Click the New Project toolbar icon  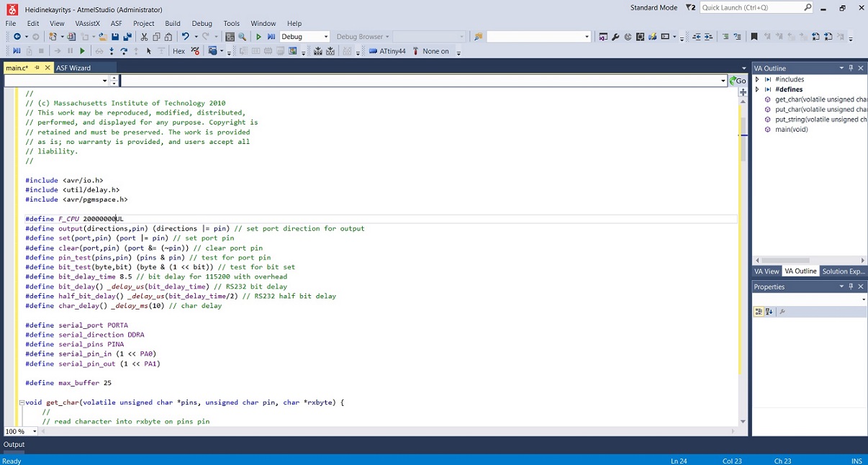(53, 37)
